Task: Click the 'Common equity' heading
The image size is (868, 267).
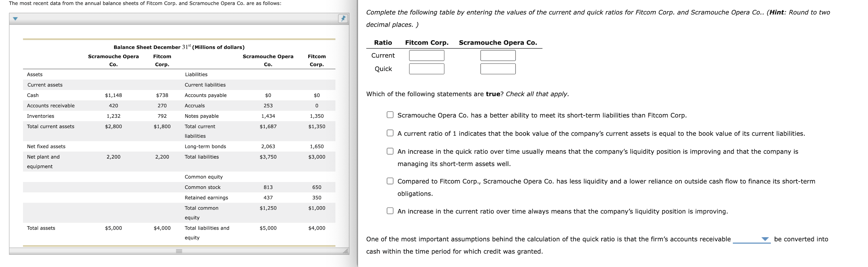Action: pyautogui.click(x=204, y=177)
